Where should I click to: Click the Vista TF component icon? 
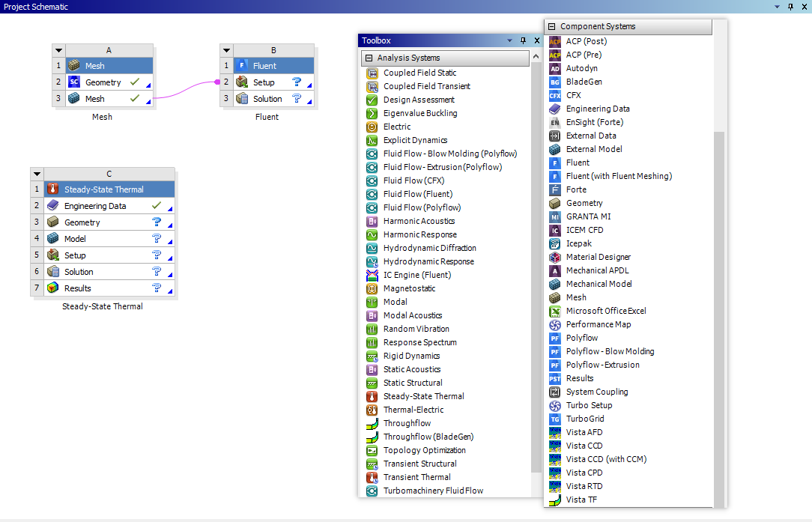coord(554,500)
